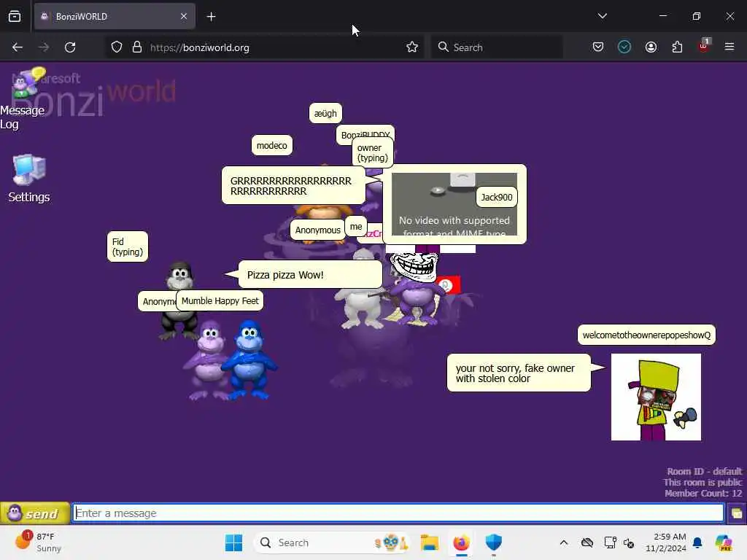Click the address bar URL bonziworld.org

coord(200,47)
